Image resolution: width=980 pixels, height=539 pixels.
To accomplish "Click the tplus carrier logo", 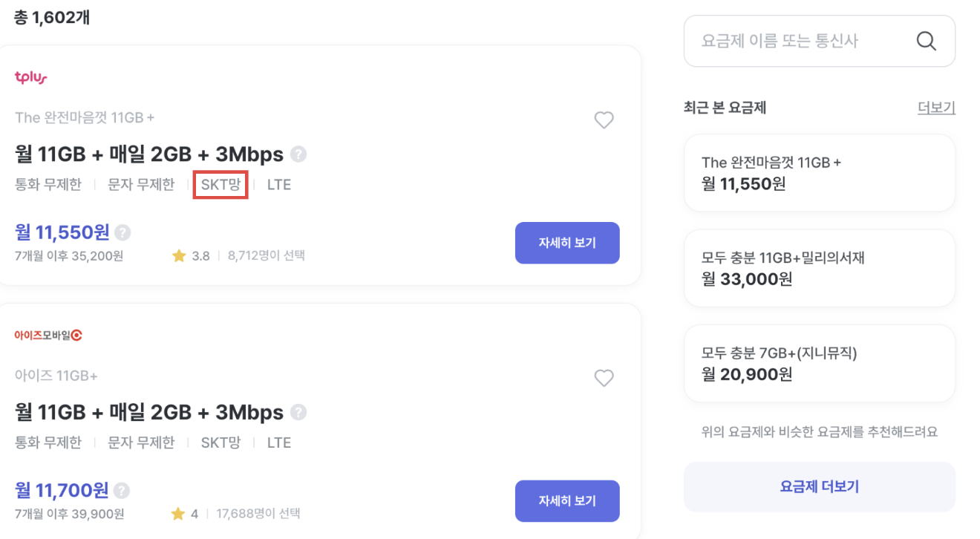I will pyautogui.click(x=30, y=76).
